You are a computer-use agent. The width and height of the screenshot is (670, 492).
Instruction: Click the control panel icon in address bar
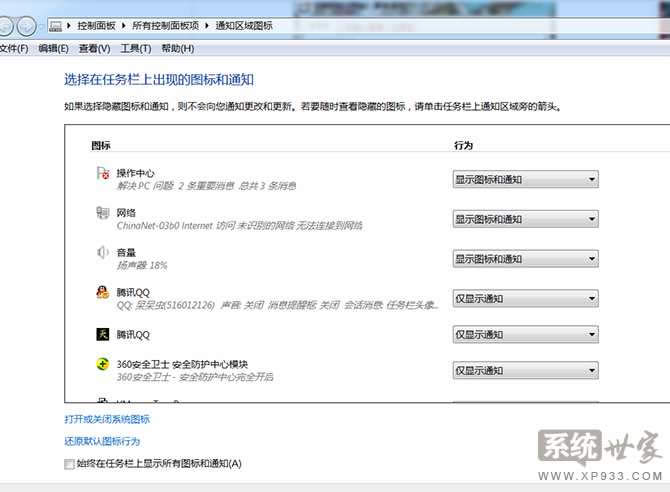55,26
